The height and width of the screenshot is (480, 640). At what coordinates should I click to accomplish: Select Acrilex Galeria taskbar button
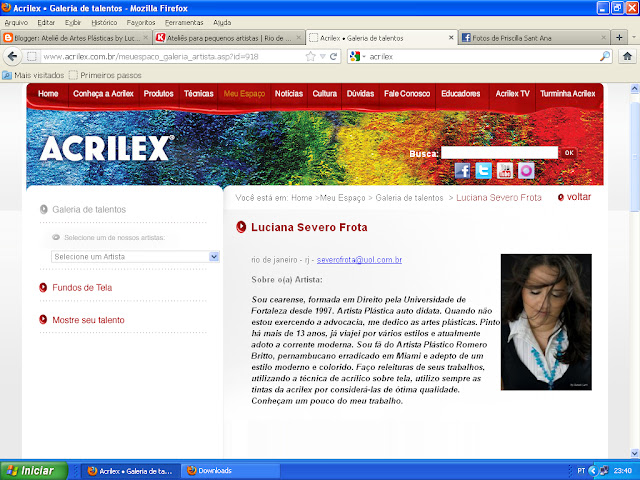coord(131,471)
